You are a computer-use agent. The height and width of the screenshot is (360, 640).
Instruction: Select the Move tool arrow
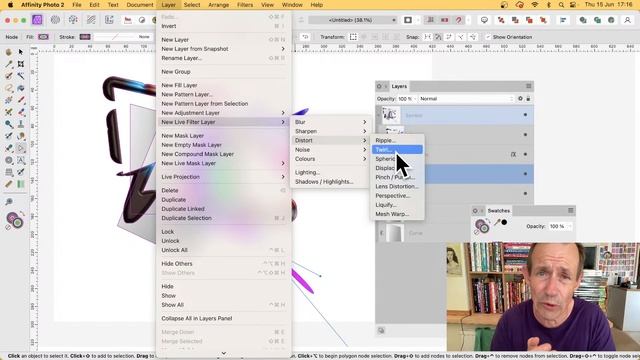pos(21,52)
